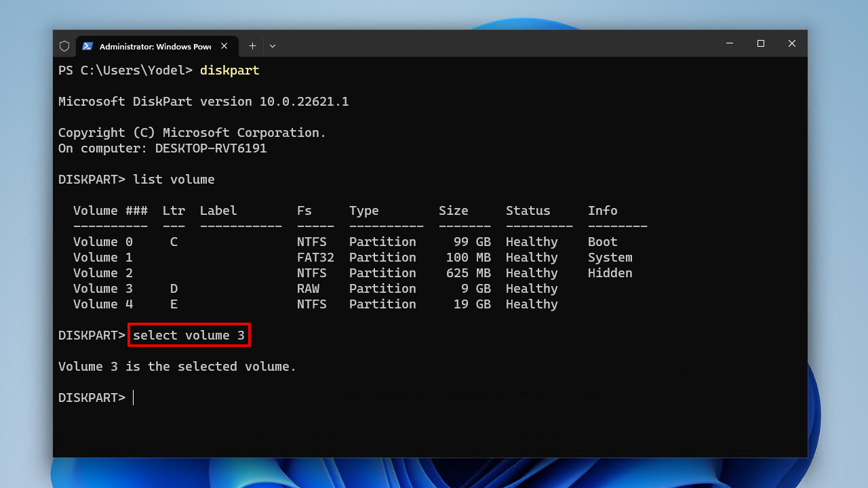Click 'Volume 3' row label
The height and width of the screenshot is (488, 868).
pos(103,289)
